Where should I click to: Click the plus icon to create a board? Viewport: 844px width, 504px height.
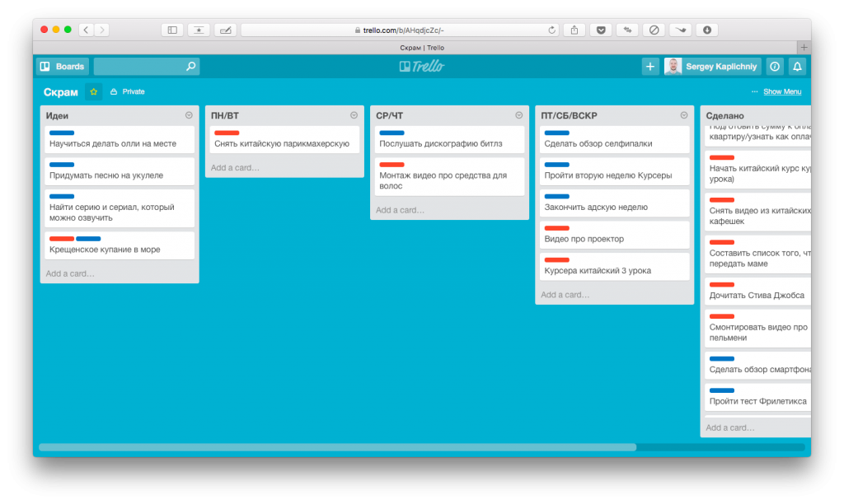tap(650, 66)
